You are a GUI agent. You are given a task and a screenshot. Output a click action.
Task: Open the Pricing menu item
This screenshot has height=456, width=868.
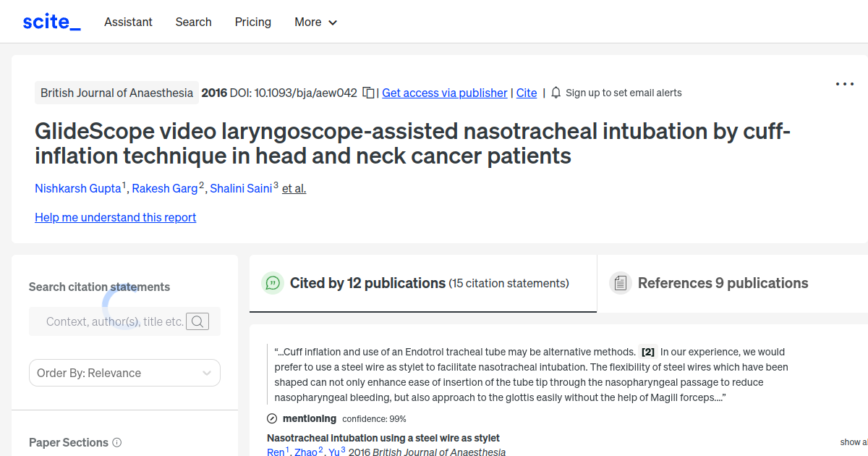point(252,22)
